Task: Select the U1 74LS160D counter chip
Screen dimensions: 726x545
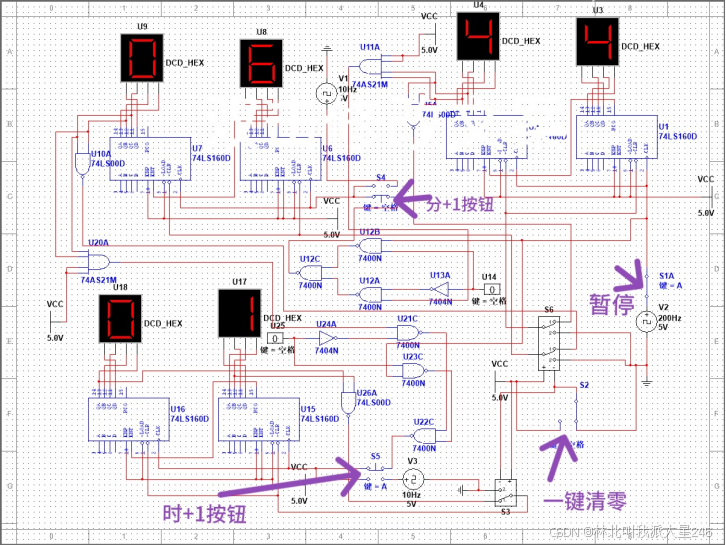Action: click(617, 137)
